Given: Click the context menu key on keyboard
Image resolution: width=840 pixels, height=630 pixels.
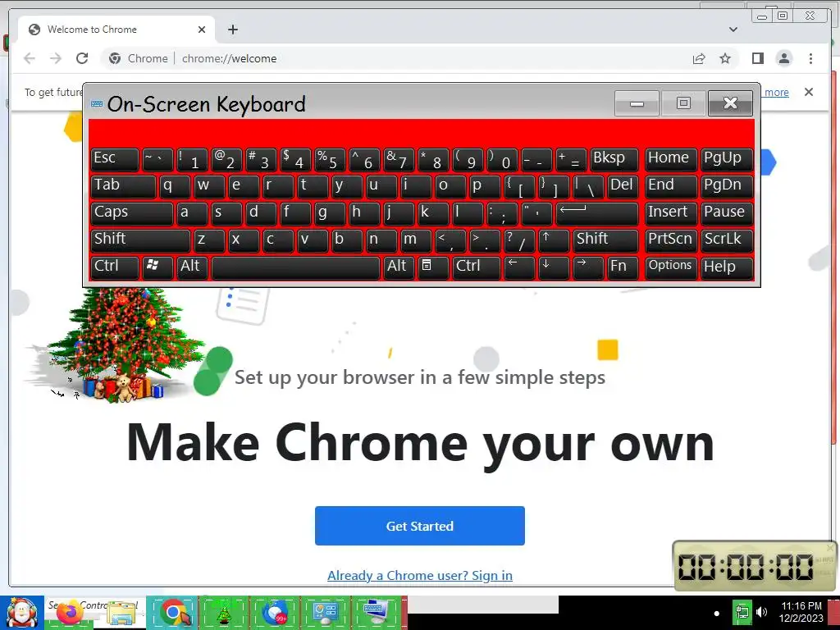Looking at the screenshot, I should (433, 267).
